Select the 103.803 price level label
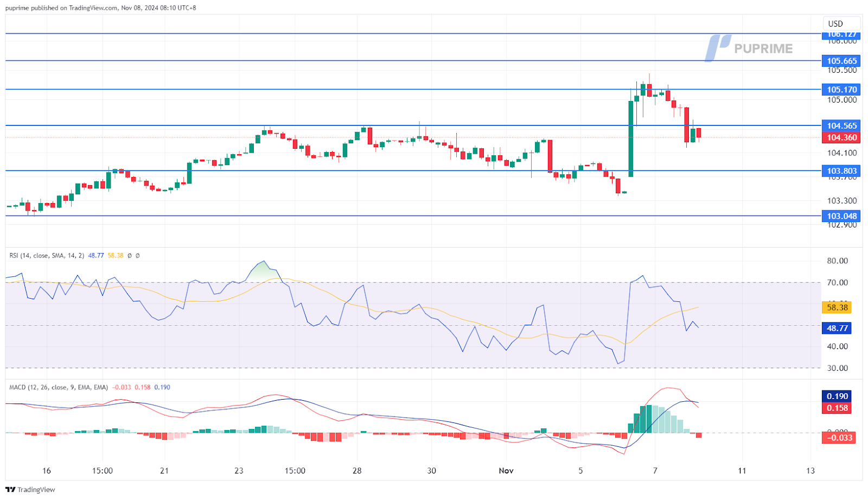 pyautogui.click(x=841, y=171)
